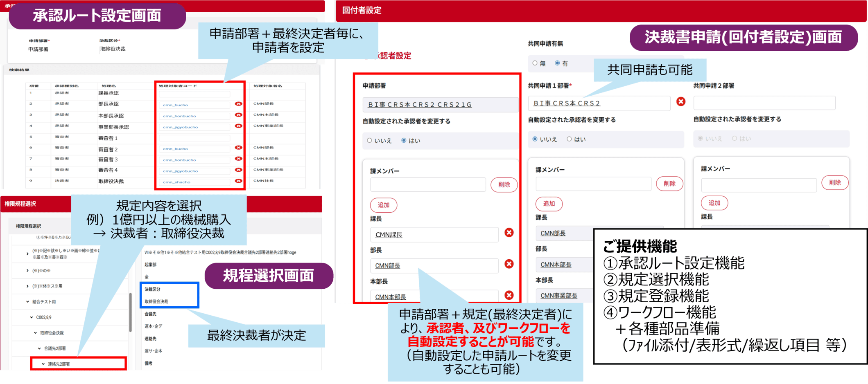Select はい under 共同申請1部署 approver change
The width and height of the screenshot is (868, 384).
pyautogui.click(x=569, y=139)
